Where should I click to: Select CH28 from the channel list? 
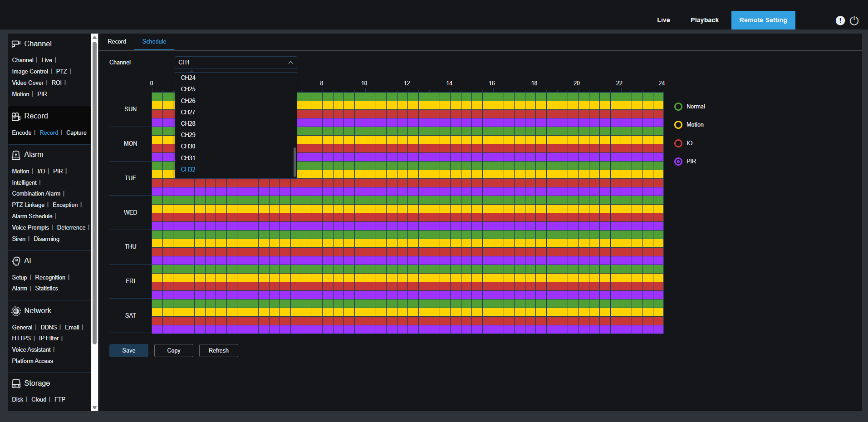[x=188, y=123]
